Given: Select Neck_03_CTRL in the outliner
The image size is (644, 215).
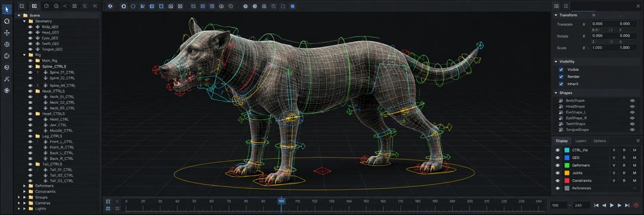Looking at the screenshot, I should [62, 108].
